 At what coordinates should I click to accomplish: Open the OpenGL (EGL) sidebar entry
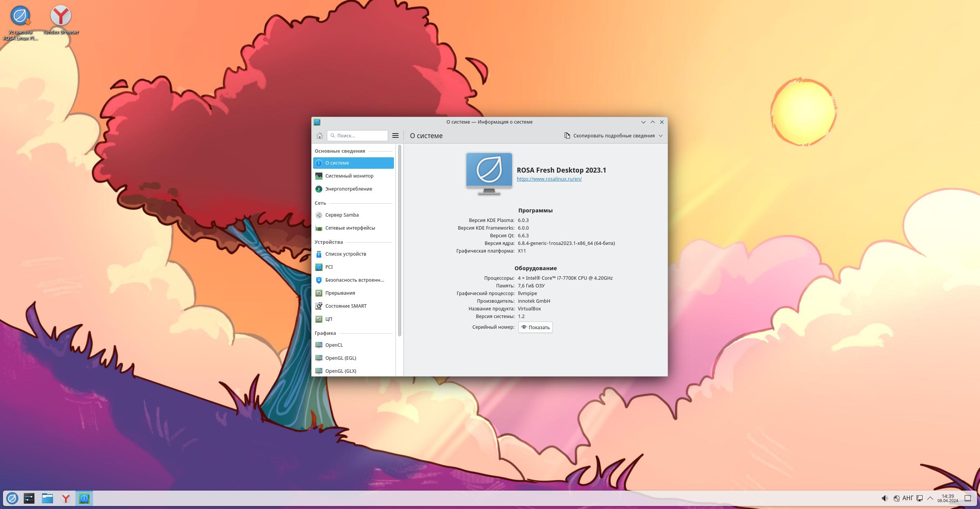[340, 358]
